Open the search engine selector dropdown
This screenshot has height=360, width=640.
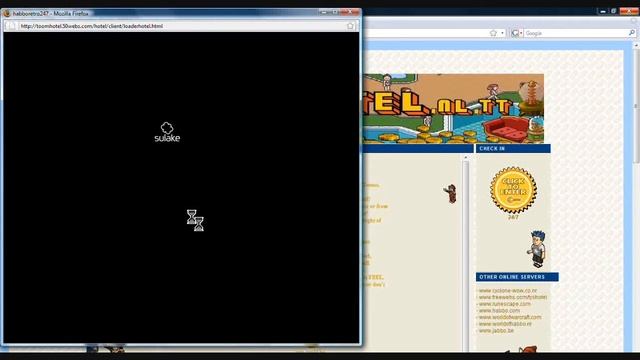click(517, 33)
